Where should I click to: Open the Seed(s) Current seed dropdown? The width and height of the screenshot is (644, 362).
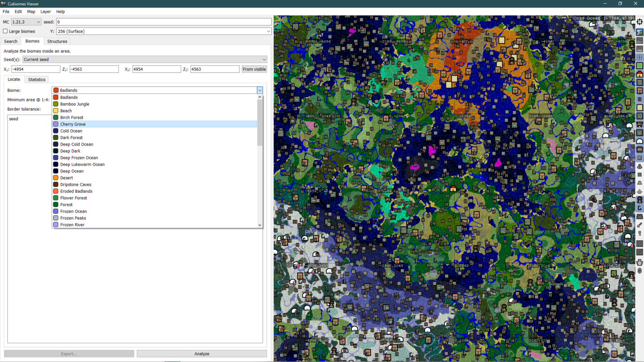[x=144, y=59]
